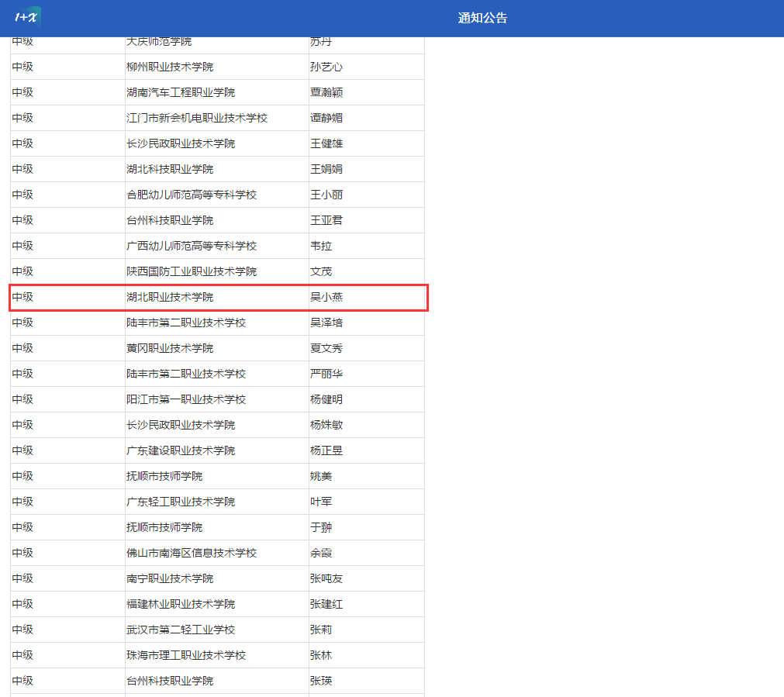This screenshot has height=697, width=784.
Task: Click the 湖南汽车工程职业学院 entry
Action: [x=181, y=92]
